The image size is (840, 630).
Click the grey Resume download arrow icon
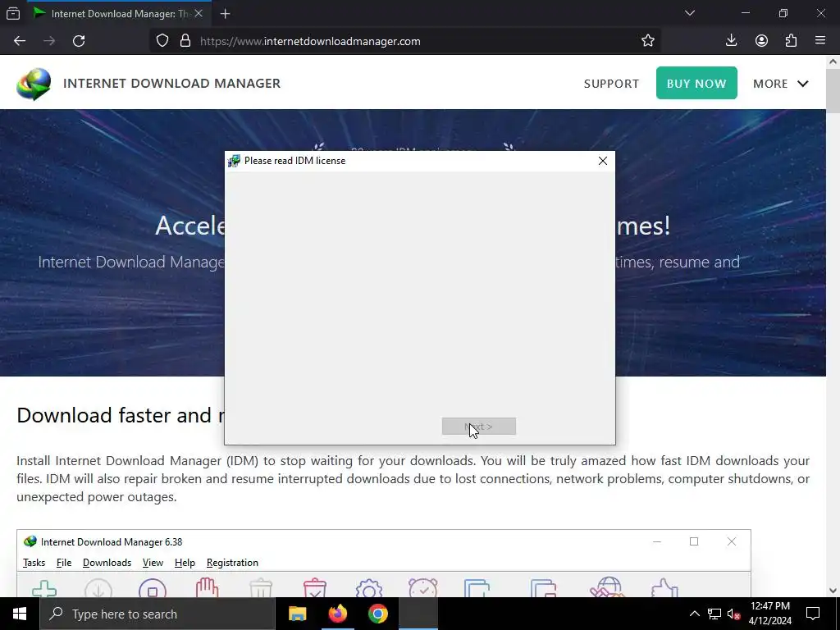(98, 588)
